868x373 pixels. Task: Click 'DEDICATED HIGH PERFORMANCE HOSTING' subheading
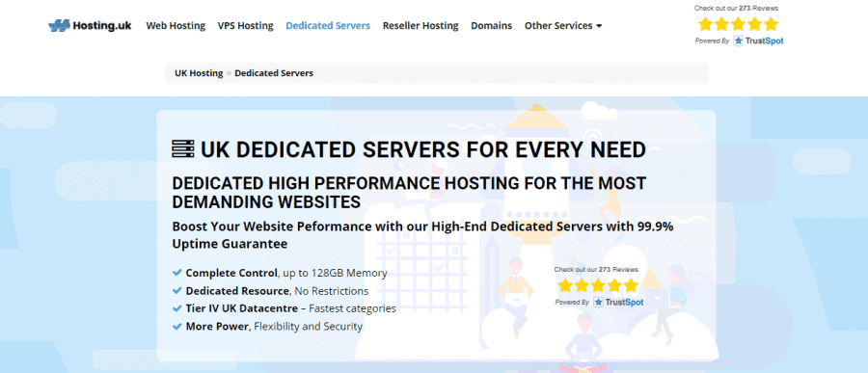[x=409, y=192]
